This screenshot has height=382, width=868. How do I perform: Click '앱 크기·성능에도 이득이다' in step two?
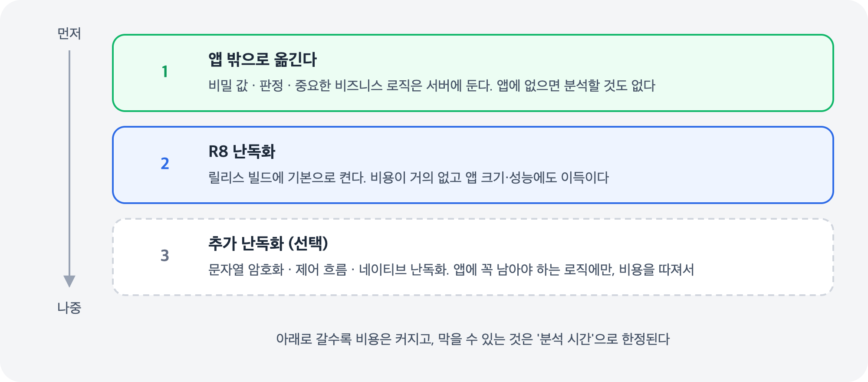[x=537, y=178]
